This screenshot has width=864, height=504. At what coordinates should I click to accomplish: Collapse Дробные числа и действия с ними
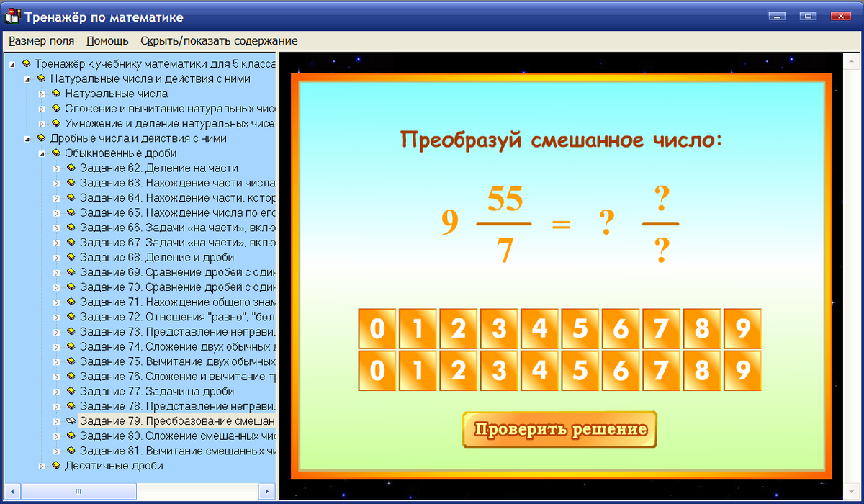click(x=27, y=138)
